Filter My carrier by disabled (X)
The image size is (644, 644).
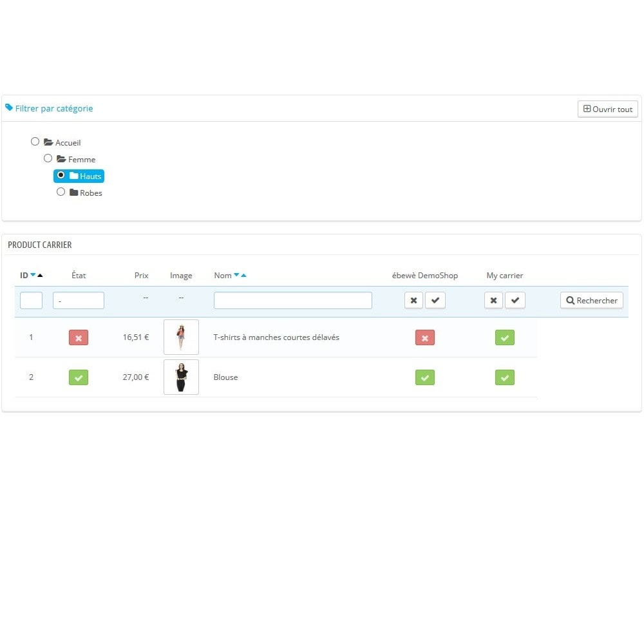(494, 300)
